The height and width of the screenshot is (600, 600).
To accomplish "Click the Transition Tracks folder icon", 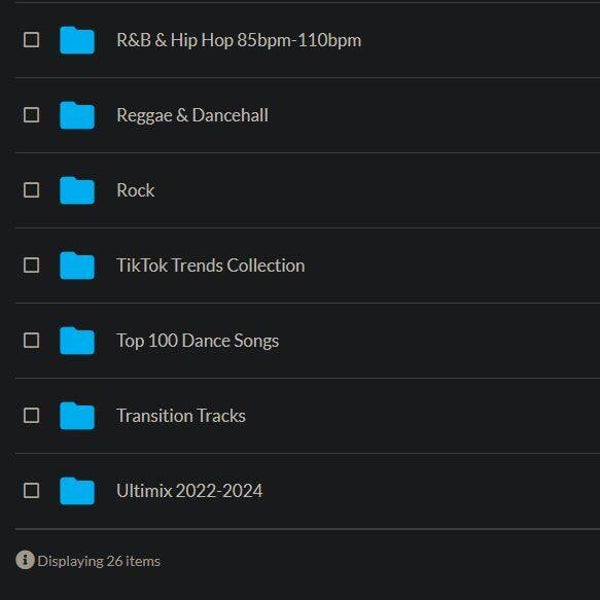I will 77,415.
